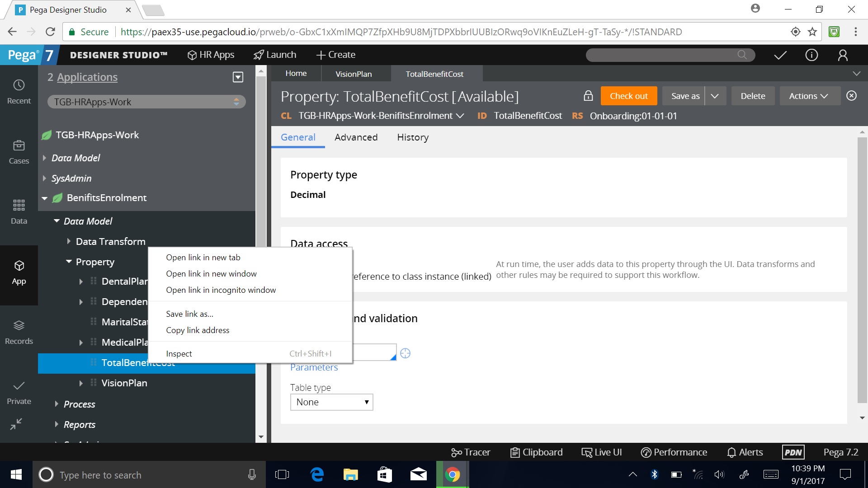This screenshot has height=488, width=868.
Task: Open the Data explorer icon
Action: 19,212
